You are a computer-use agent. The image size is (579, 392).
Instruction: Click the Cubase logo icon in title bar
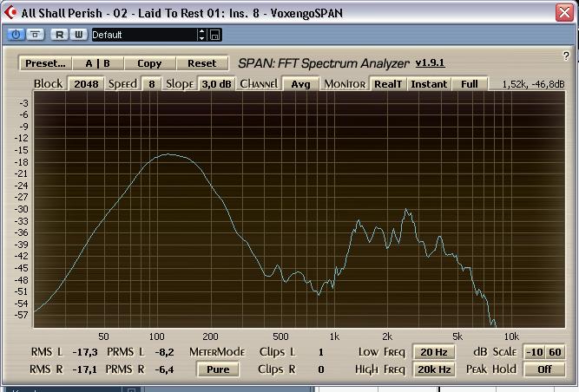(10, 12)
